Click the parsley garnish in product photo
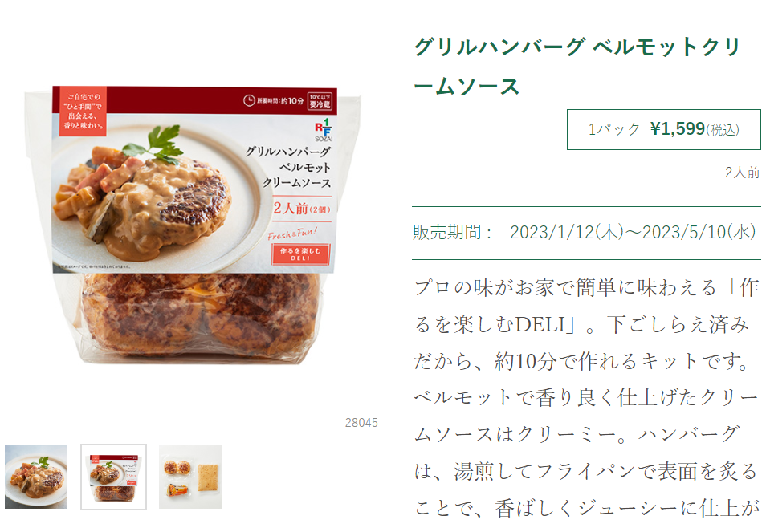This screenshot has width=766, height=532. click(x=157, y=144)
